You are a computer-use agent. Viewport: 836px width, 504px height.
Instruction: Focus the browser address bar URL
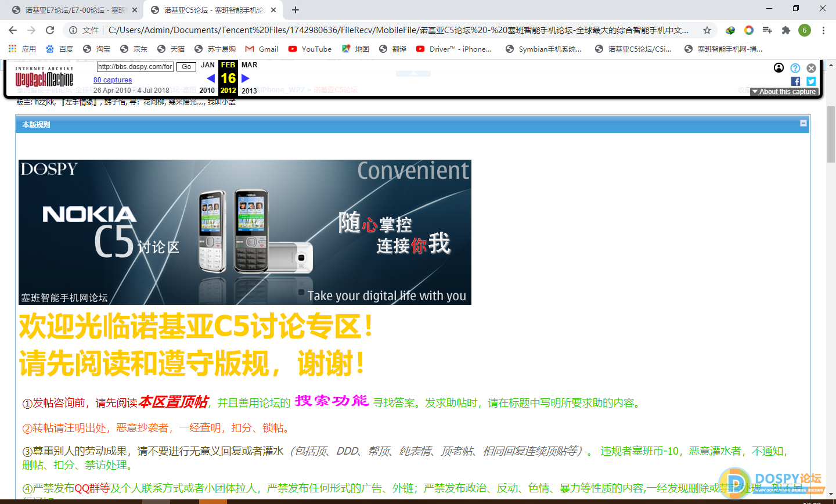tap(398, 30)
